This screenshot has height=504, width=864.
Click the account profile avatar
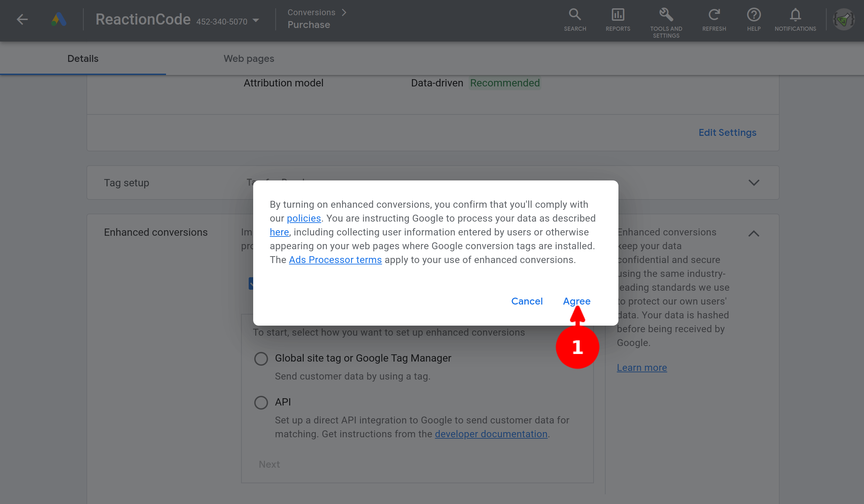tap(844, 20)
